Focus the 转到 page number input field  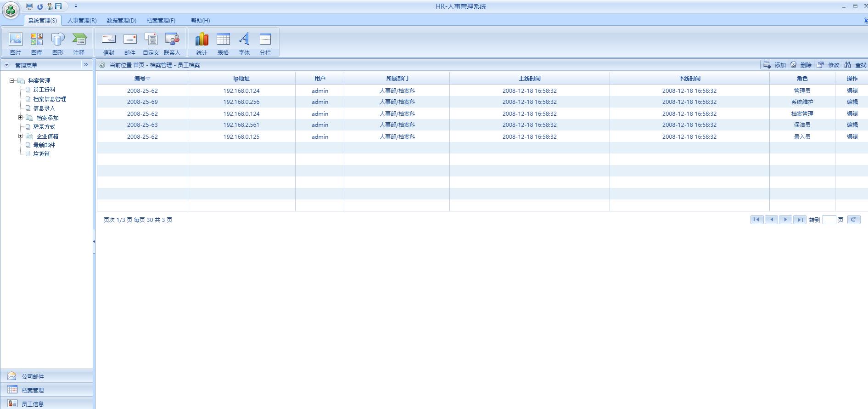point(829,220)
